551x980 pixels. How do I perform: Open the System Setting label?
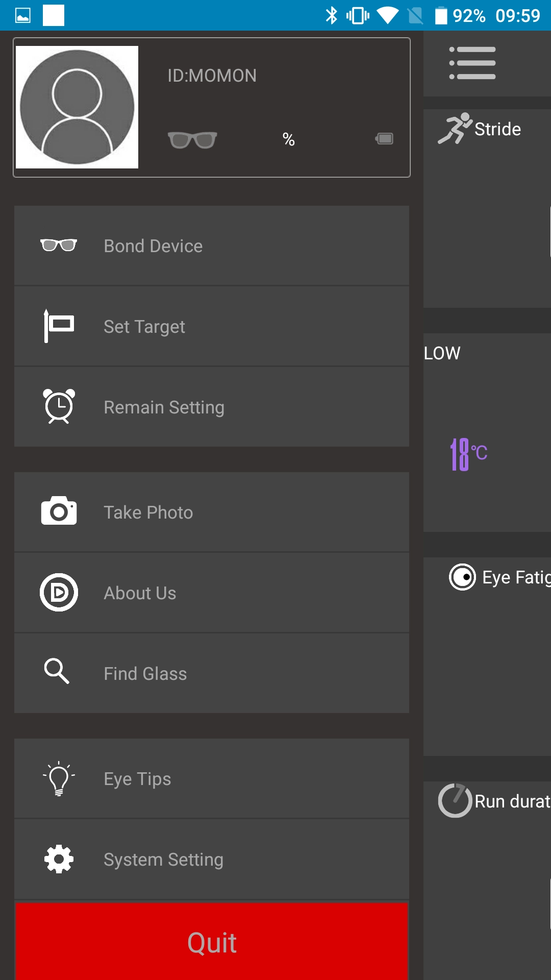tap(163, 860)
